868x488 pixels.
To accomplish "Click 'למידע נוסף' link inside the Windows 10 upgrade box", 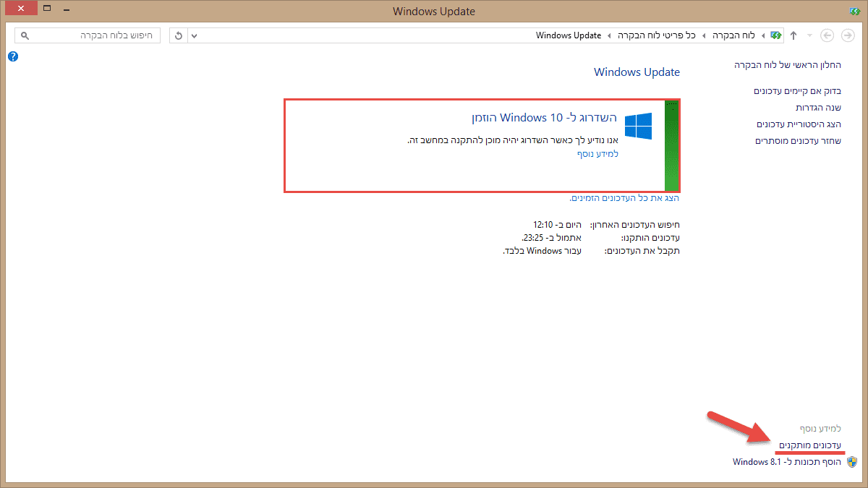I will [x=597, y=153].
